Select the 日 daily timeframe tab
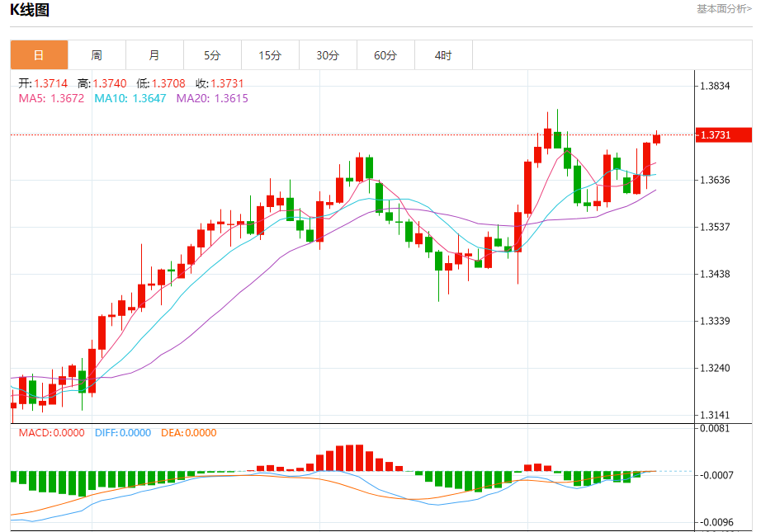 pos(40,55)
